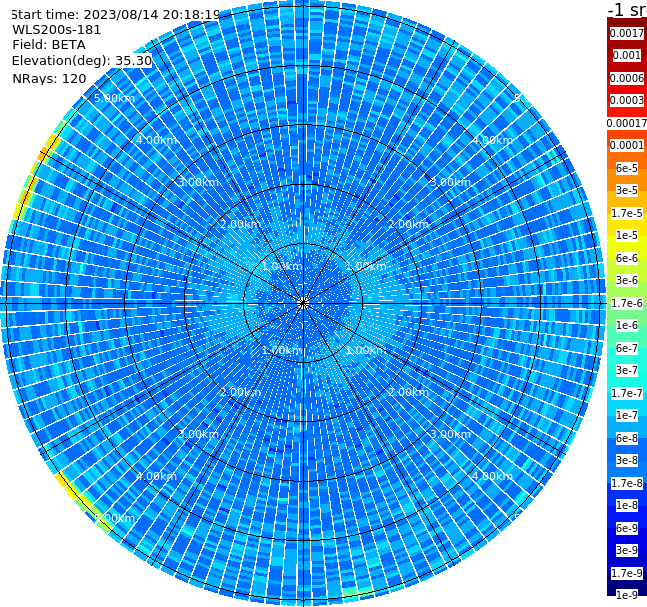Select the '1e-8' colorbar tick label

point(627,505)
